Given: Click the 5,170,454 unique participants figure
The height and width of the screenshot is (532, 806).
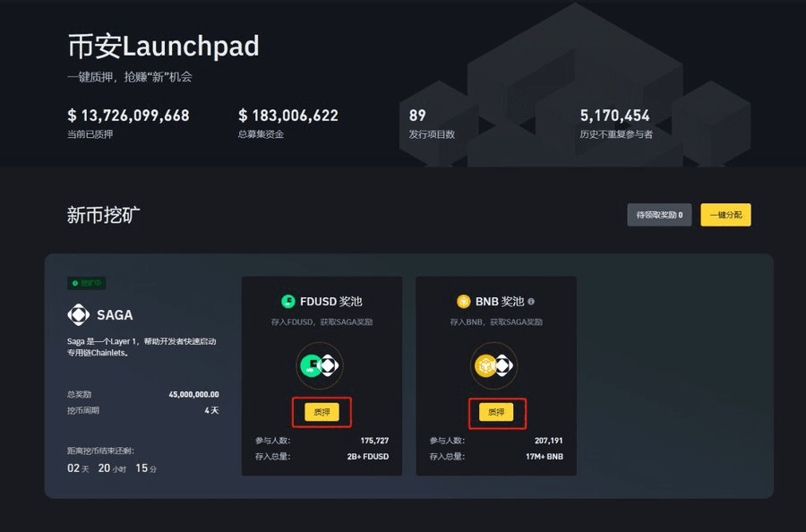Looking at the screenshot, I should tap(614, 116).
